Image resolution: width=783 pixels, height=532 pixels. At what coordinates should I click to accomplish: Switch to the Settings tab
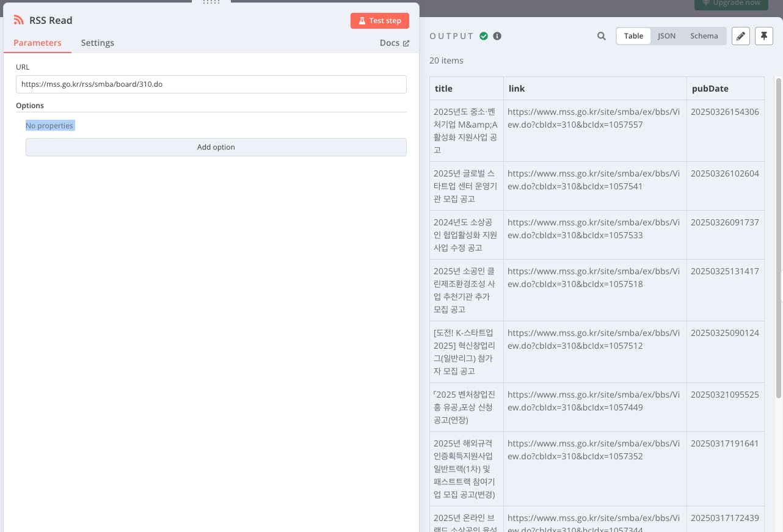(98, 43)
